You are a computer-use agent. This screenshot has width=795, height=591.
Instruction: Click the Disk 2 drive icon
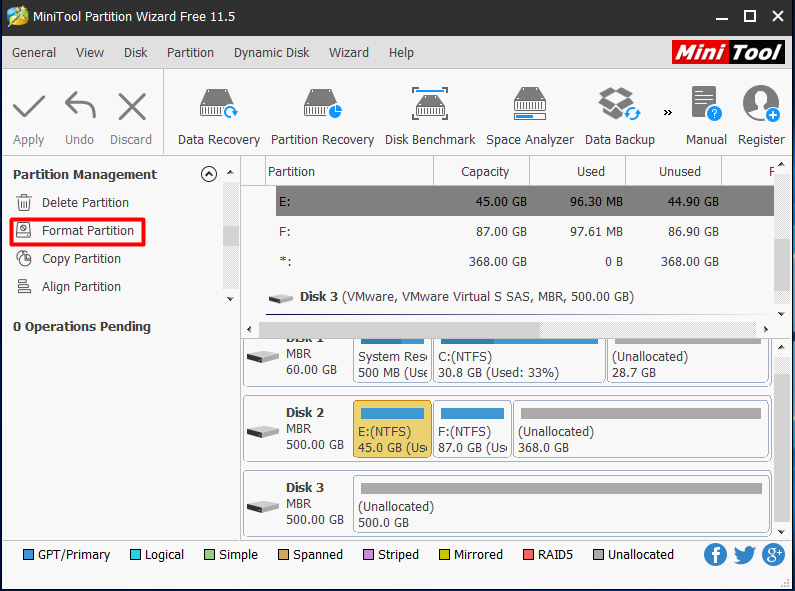pos(263,432)
